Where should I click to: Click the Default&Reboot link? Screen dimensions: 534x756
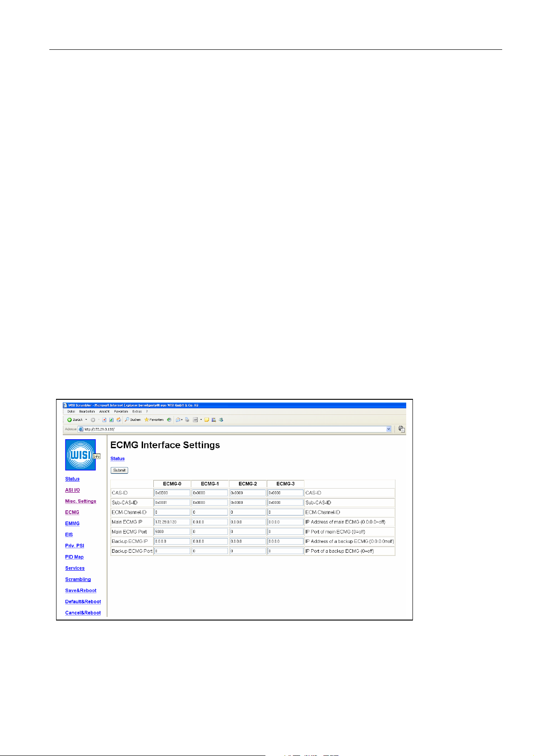[x=83, y=602]
